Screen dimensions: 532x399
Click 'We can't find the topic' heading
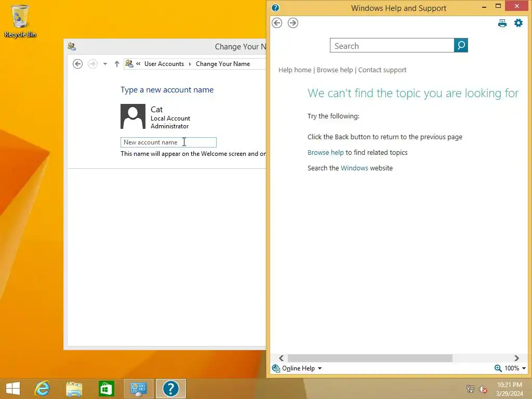tap(413, 93)
